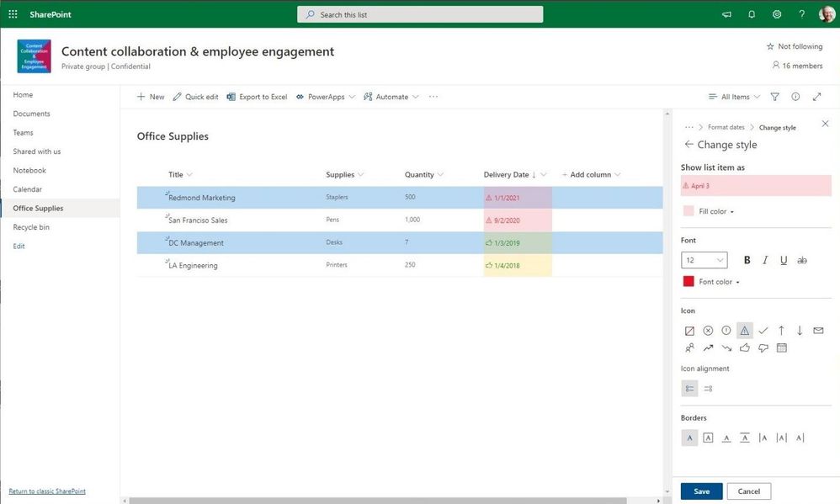Open the Font color dropdown
Viewport: 840px width, 504px height.
(x=719, y=282)
